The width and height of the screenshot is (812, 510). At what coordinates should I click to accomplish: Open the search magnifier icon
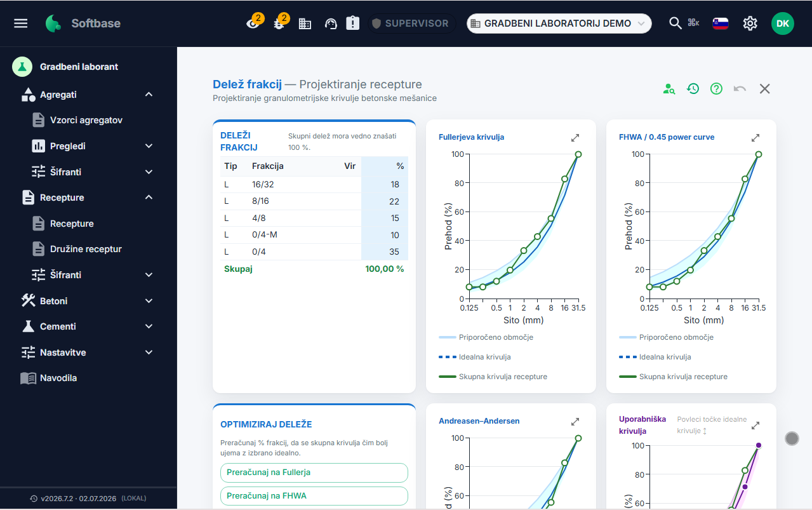point(676,23)
